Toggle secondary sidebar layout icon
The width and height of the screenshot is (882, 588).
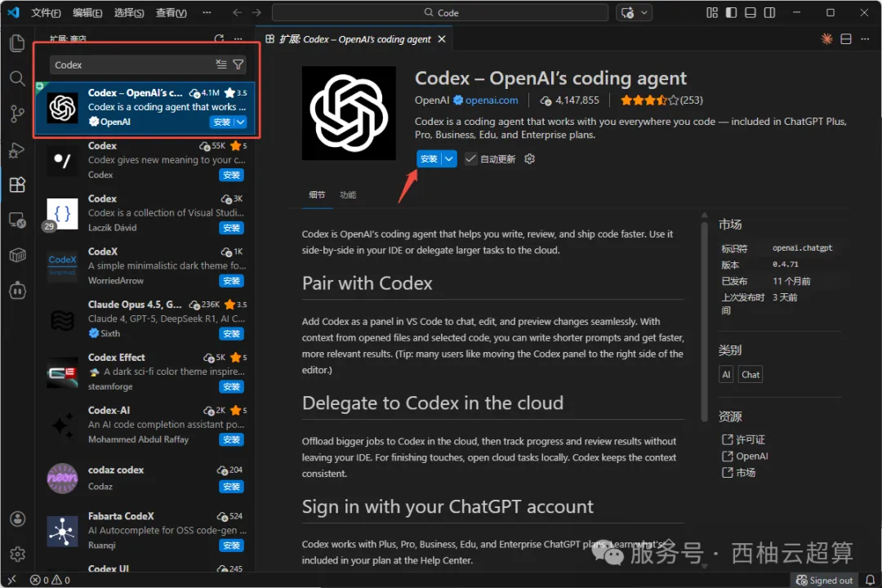click(769, 12)
